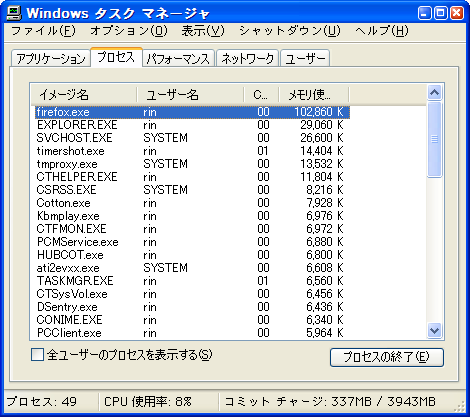Sort by the CPU column header
Image resolution: width=470 pixels, height=417 pixels.
(x=261, y=95)
